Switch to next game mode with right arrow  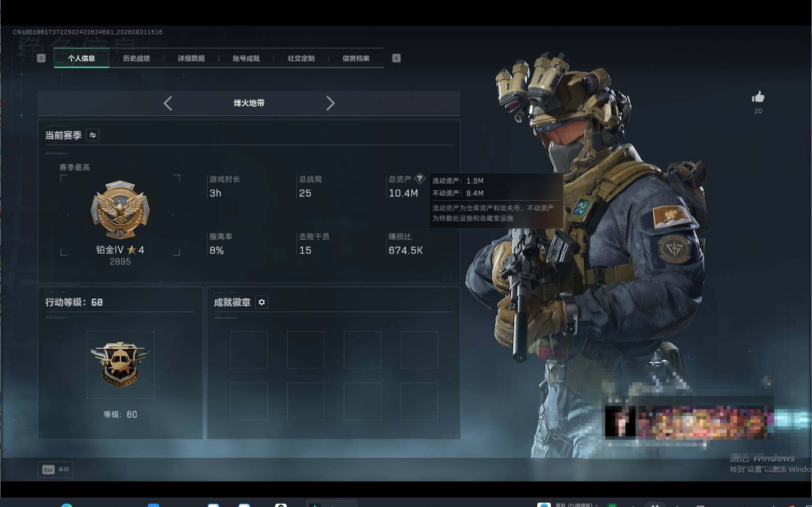(330, 103)
